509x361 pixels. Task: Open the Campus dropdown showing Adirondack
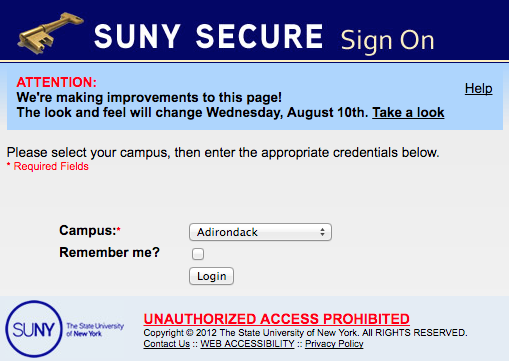pyautogui.click(x=260, y=232)
